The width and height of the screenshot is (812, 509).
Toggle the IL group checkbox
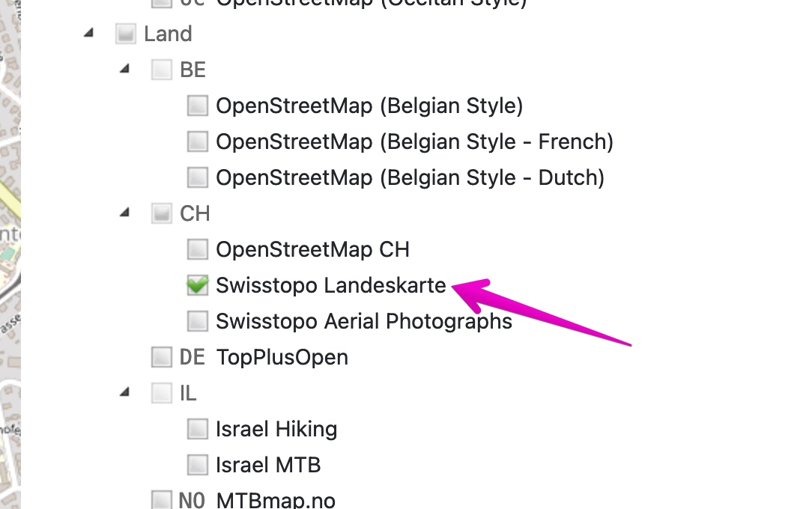[161, 393]
